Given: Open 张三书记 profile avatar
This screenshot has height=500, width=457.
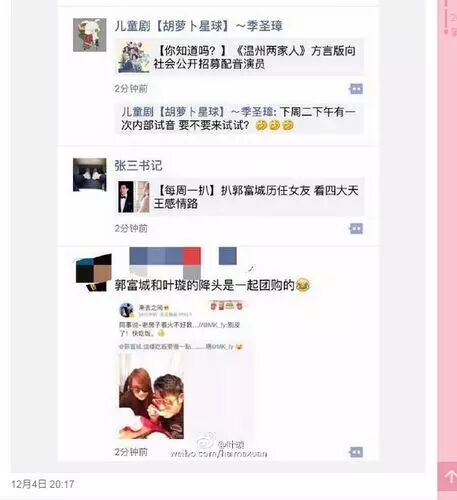Looking at the screenshot, I should [x=90, y=175].
